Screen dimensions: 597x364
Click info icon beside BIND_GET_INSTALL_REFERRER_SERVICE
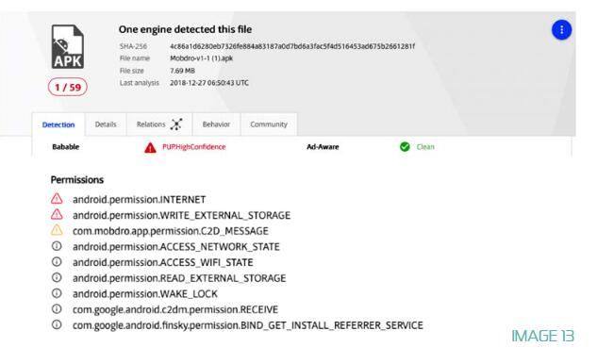57,324
